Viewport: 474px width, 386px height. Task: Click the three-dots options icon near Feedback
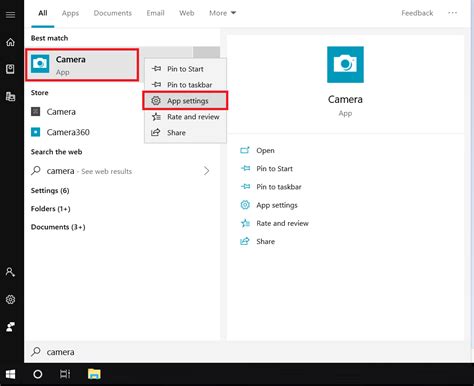(452, 13)
